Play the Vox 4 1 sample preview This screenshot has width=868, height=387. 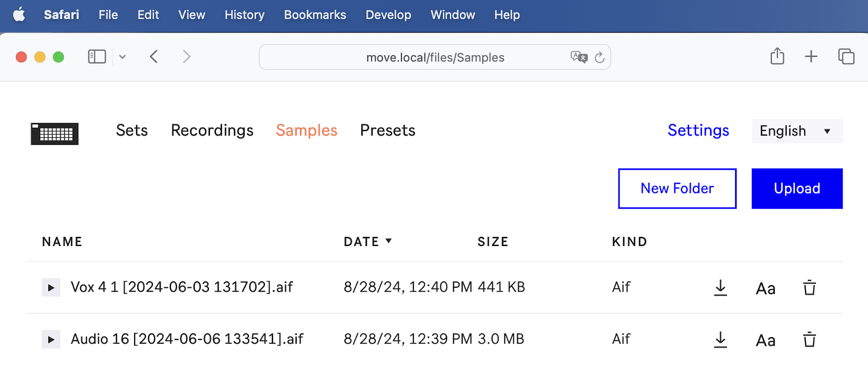coord(51,287)
